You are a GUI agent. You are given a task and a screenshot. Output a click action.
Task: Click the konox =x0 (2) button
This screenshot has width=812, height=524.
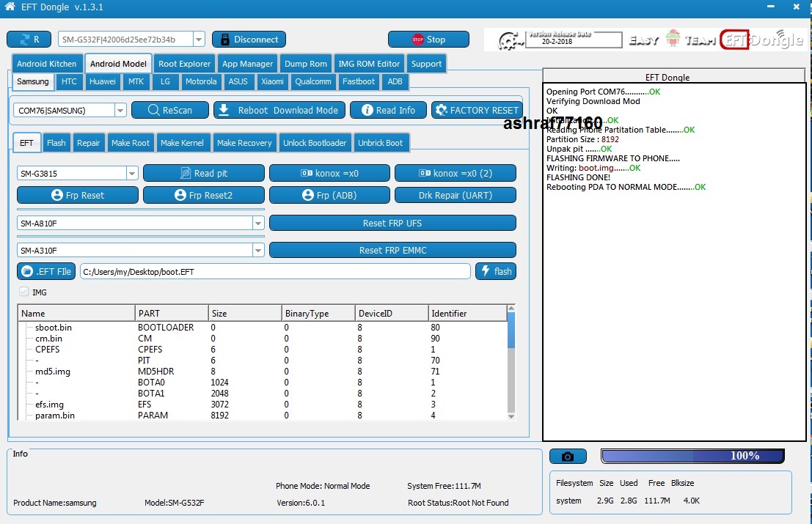[x=456, y=173]
